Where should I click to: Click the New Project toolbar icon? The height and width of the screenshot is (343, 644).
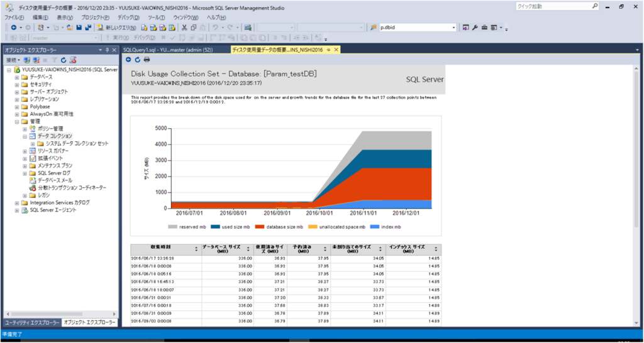[41, 28]
